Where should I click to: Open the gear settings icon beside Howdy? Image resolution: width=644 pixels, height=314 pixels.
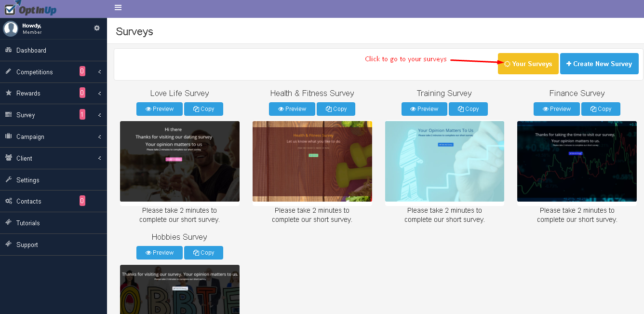pos(97,28)
